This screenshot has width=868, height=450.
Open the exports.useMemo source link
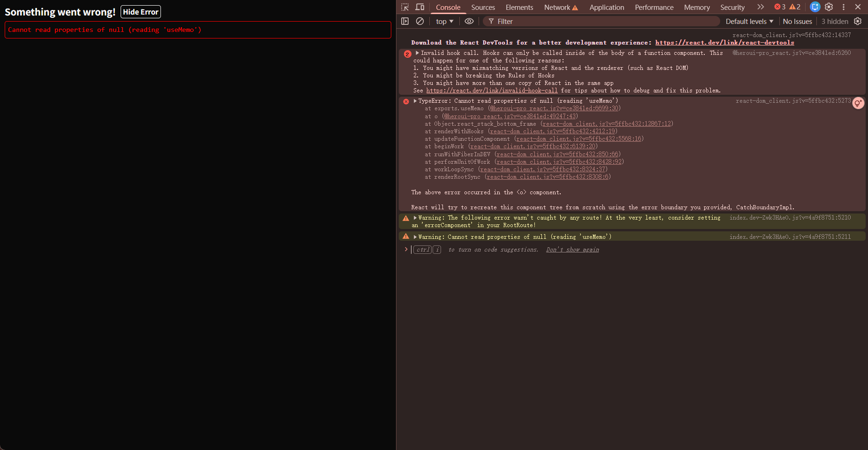(554, 108)
